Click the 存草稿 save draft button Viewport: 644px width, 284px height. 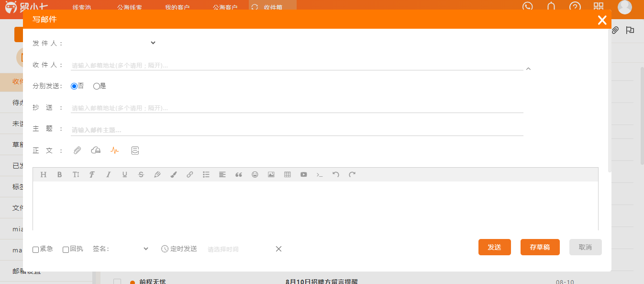click(x=540, y=247)
